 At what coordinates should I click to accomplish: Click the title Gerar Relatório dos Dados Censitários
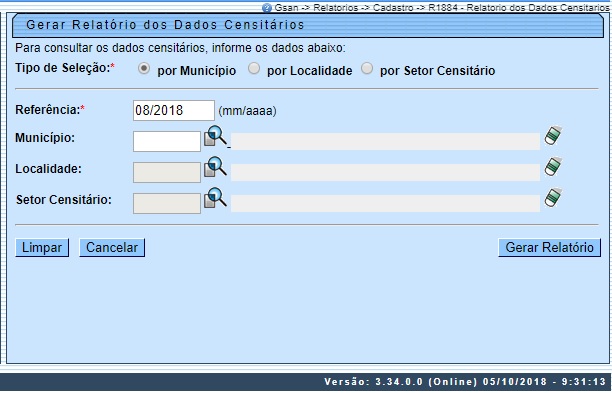165,25
